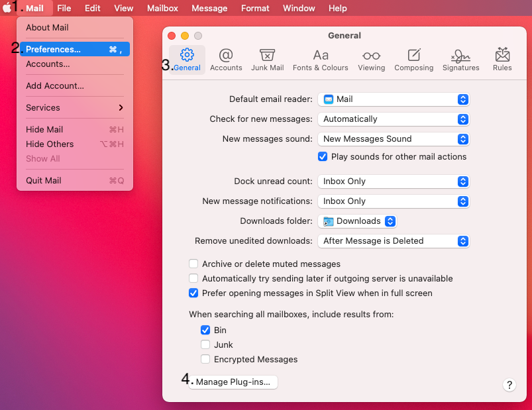The height and width of the screenshot is (410, 532).
Task: Check the Junk search results checkbox
Action: tap(205, 344)
